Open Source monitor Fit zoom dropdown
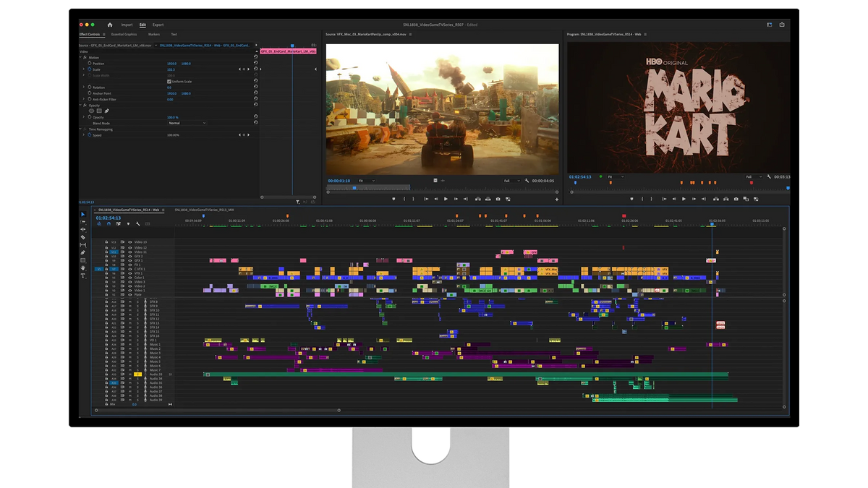This screenshot has height=488, width=868. [366, 181]
